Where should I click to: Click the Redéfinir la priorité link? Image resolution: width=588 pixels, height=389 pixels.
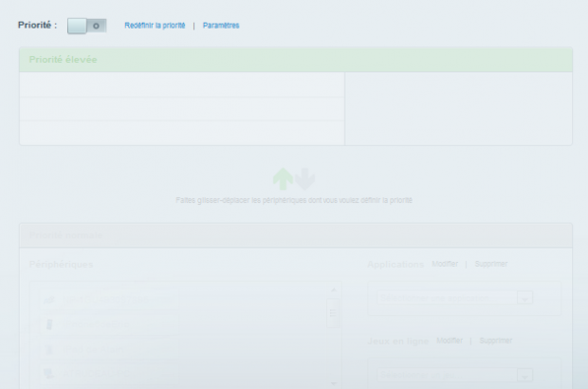pyautogui.click(x=155, y=26)
